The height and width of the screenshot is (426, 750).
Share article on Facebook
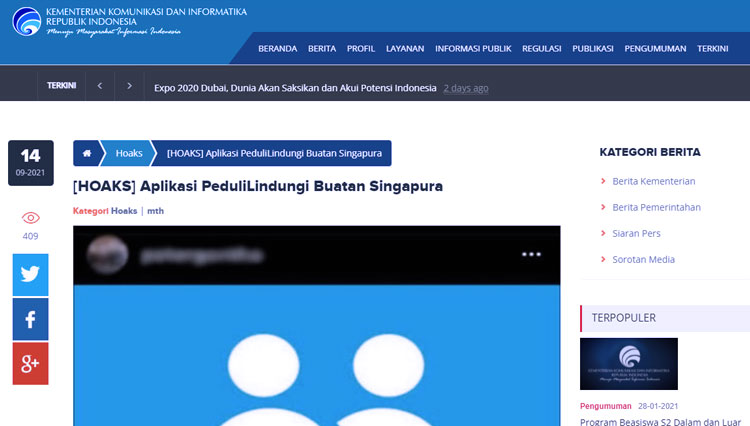pyautogui.click(x=30, y=319)
